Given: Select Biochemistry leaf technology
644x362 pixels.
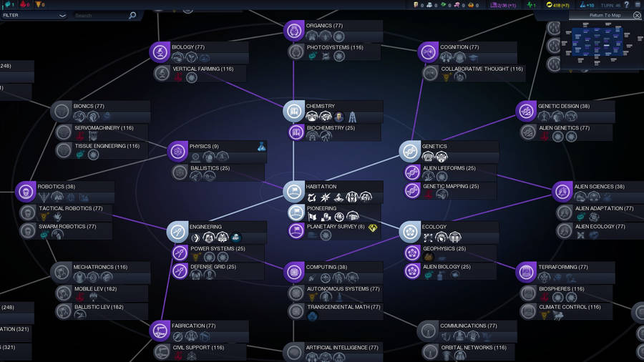Looking at the screenshot, I should click(326, 132).
